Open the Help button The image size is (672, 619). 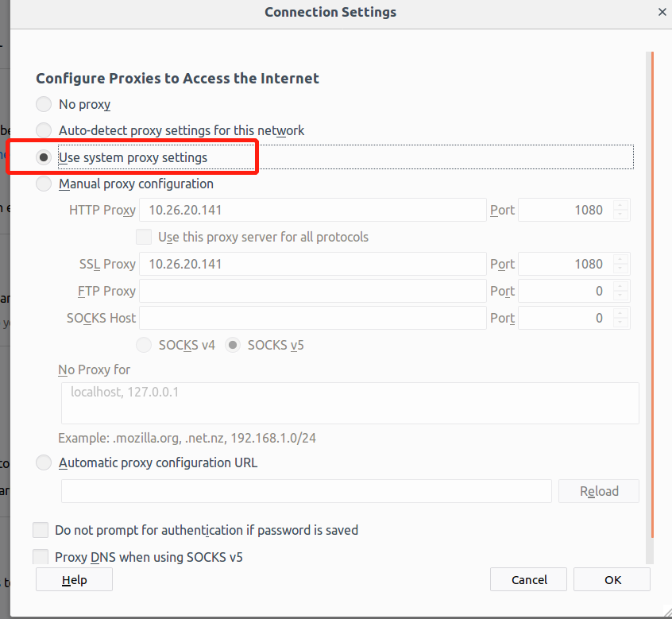[74, 580]
